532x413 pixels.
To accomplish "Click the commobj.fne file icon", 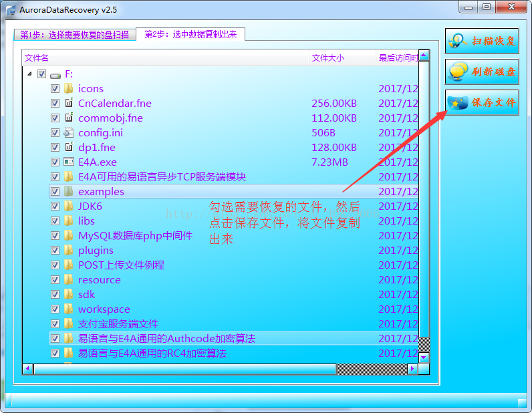I will coord(69,118).
